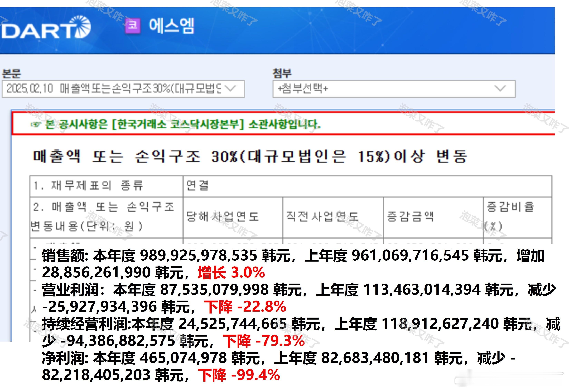Screen dimensions: 569x392
Task: Click the cell 2. 매출액 또는 손익구조 변동내용
Action: (106, 217)
